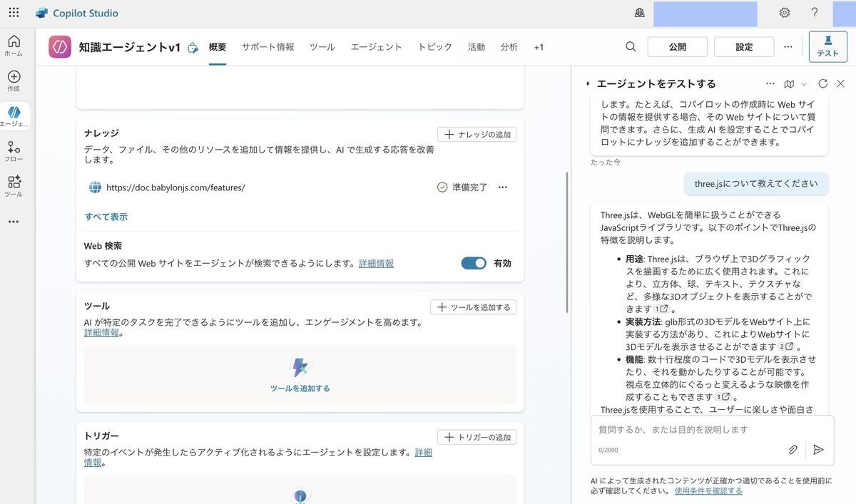The width and height of the screenshot is (856, 504).
Task: Open citation 2 link
Action: point(786,346)
